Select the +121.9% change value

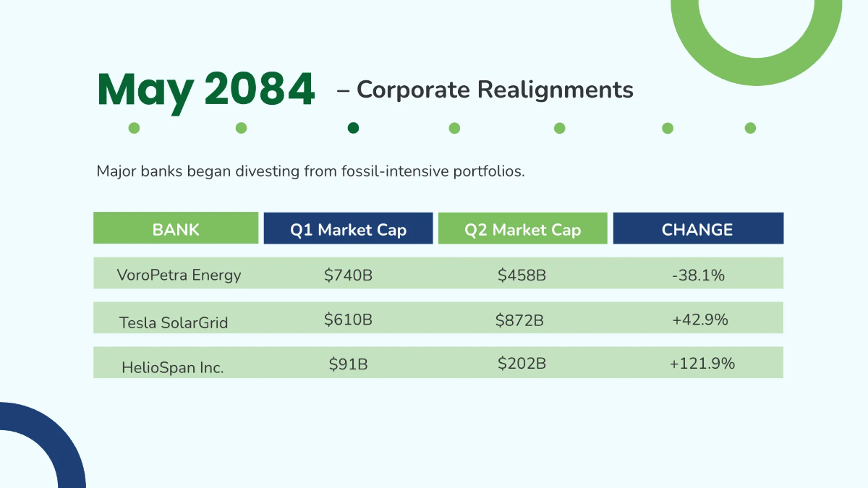tap(702, 364)
